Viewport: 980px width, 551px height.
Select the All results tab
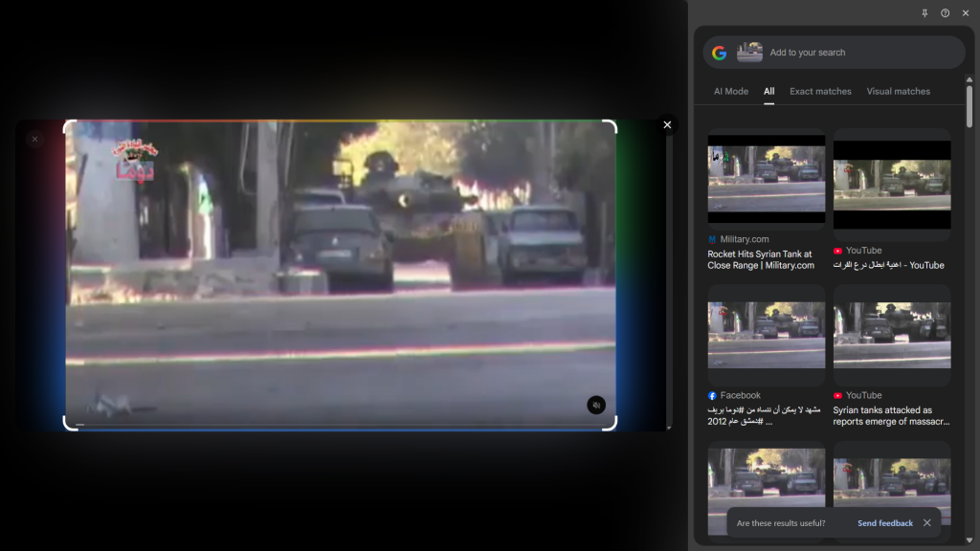[768, 92]
